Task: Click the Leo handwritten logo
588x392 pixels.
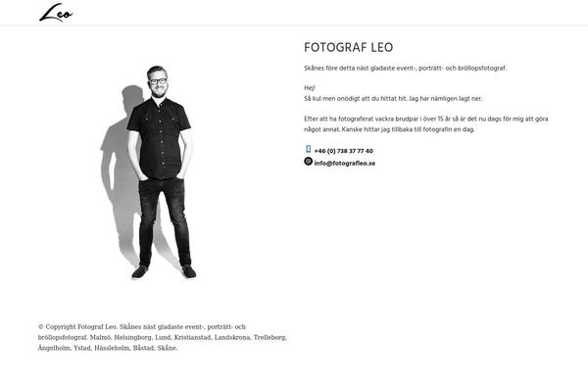Action: tap(56, 13)
